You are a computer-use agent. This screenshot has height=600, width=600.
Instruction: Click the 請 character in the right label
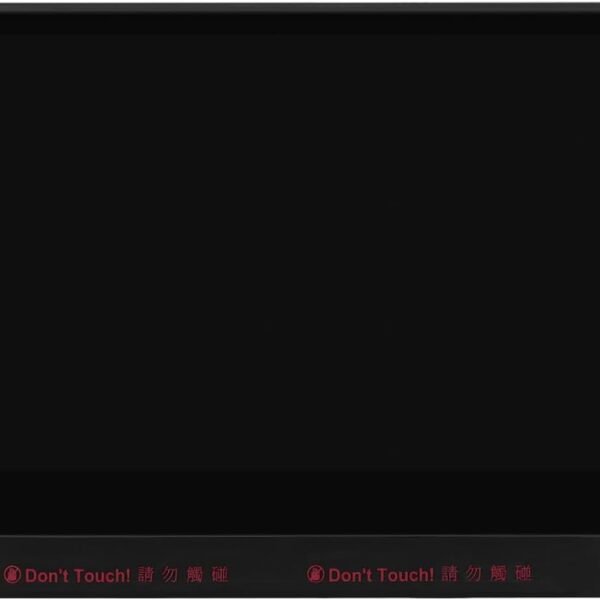click(449, 574)
